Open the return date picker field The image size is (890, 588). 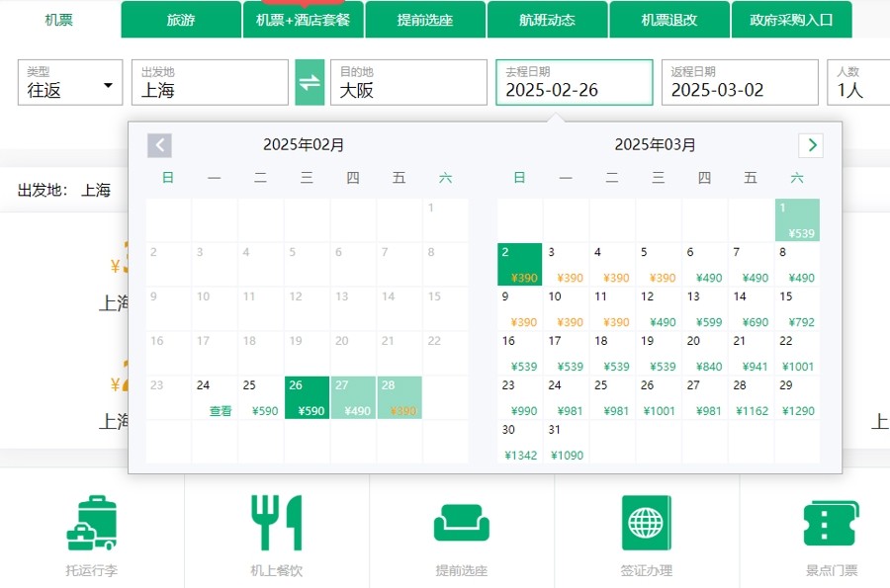click(739, 82)
